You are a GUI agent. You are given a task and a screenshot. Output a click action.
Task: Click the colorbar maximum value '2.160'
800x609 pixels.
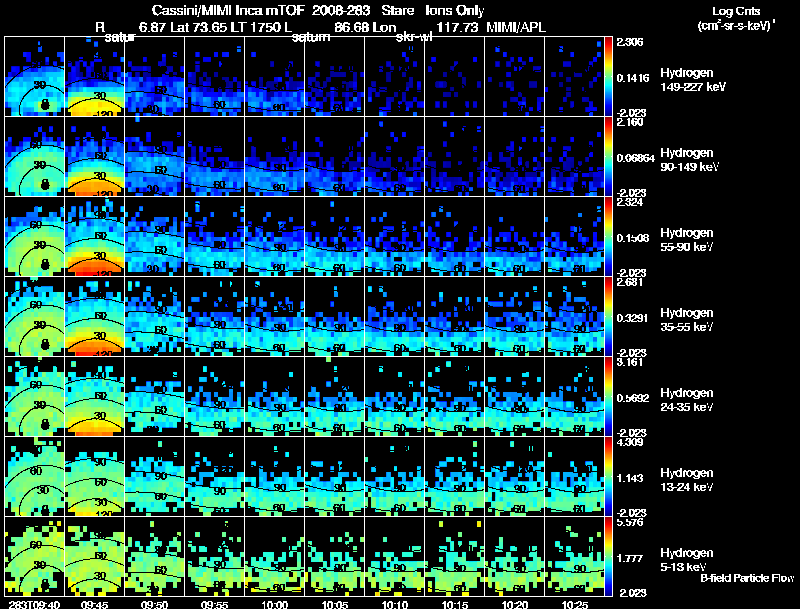click(x=630, y=122)
